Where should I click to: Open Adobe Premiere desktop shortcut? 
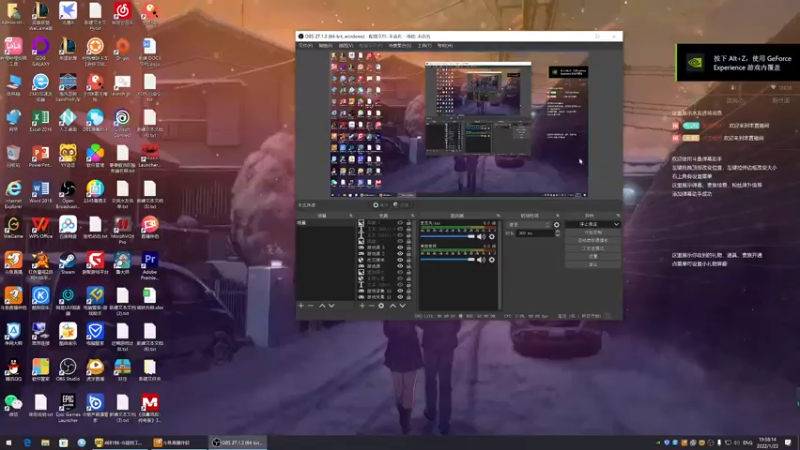149,267
